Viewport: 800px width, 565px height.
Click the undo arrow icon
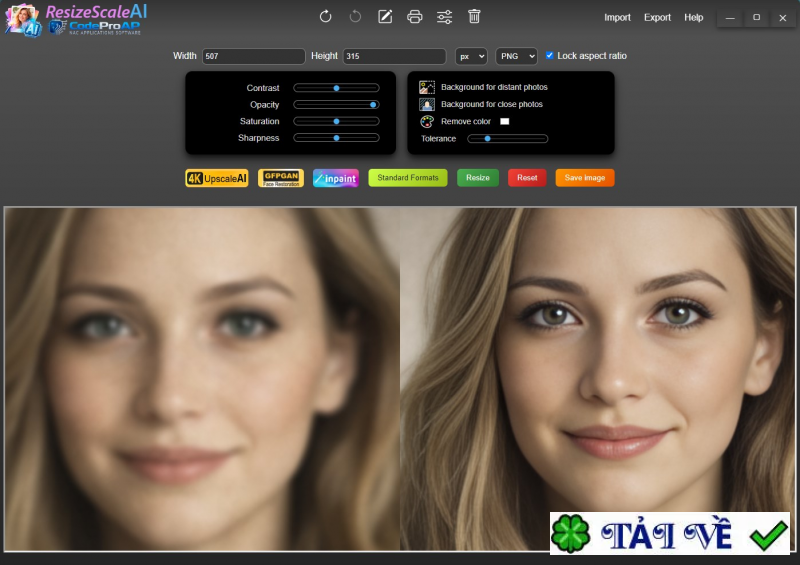[355, 17]
